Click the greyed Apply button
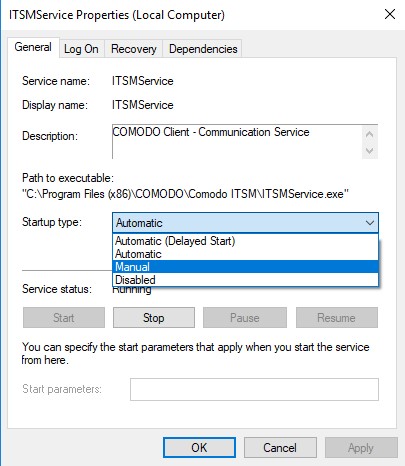 coord(361,447)
